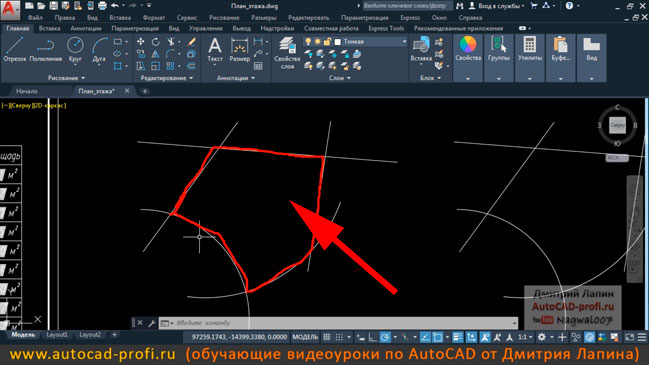Image resolution: width=649 pixels, height=365 pixels.
Task: Toggle the layer lightbulb on/off icon
Action: [x=308, y=42]
